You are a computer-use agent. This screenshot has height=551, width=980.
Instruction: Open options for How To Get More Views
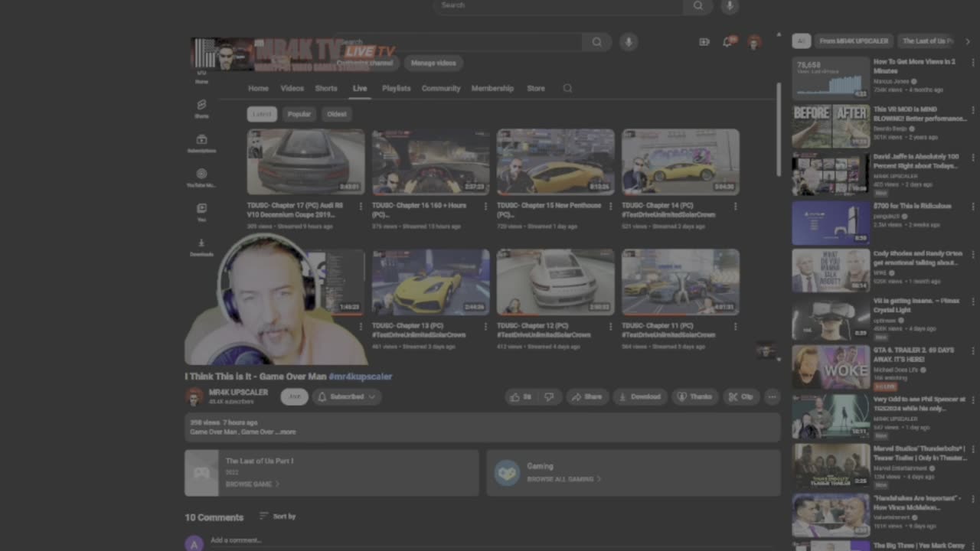[x=973, y=62]
